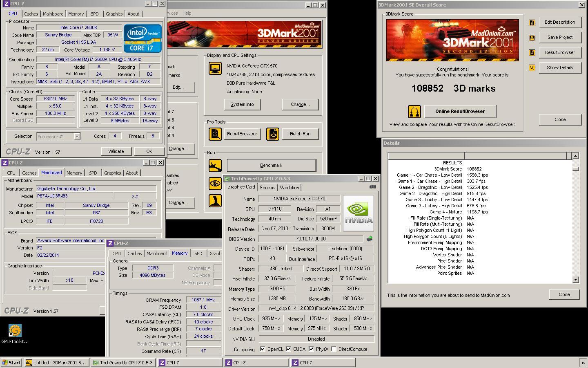Open the Caches tab in the top CPU-Z window
588x368 pixels.
[31, 14]
